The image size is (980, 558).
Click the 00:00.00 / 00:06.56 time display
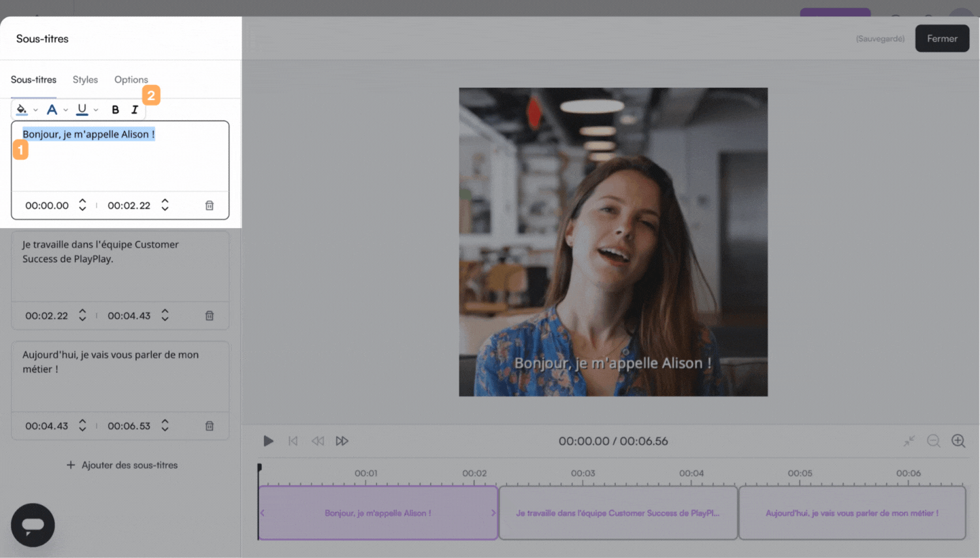(x=613, y=441)
